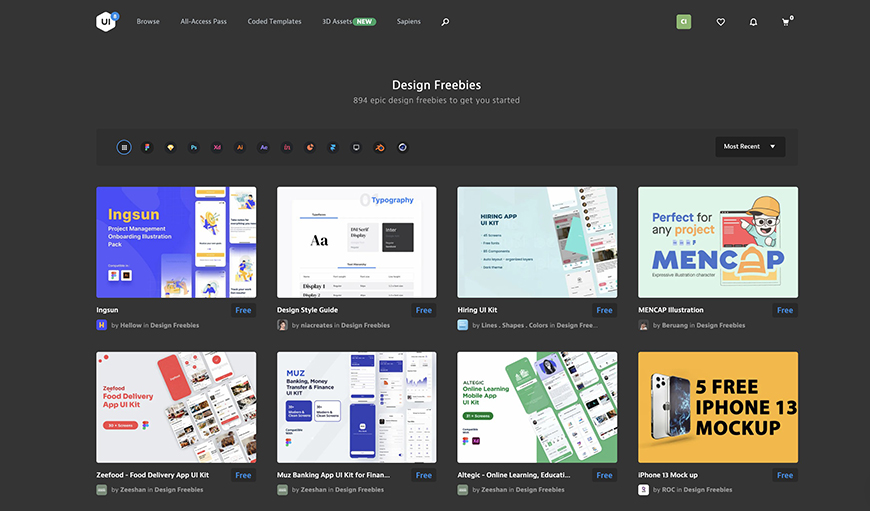This screenshot has height=511, width=870.
Task: Go to Coded Templates
Action: pyautogui.click(x=275, y=22)
